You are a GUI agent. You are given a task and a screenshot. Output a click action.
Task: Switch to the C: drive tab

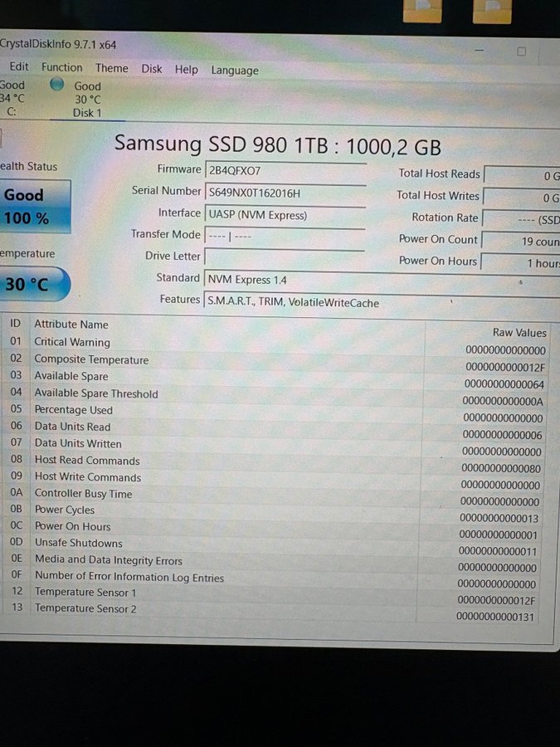tap(12, 99)
